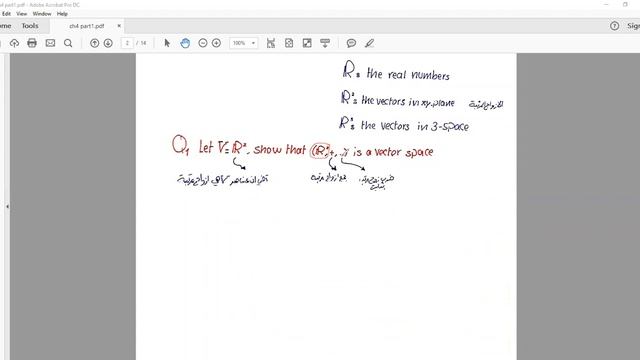
Task: Send the file by email envelope icon
Action: [50, 43]
